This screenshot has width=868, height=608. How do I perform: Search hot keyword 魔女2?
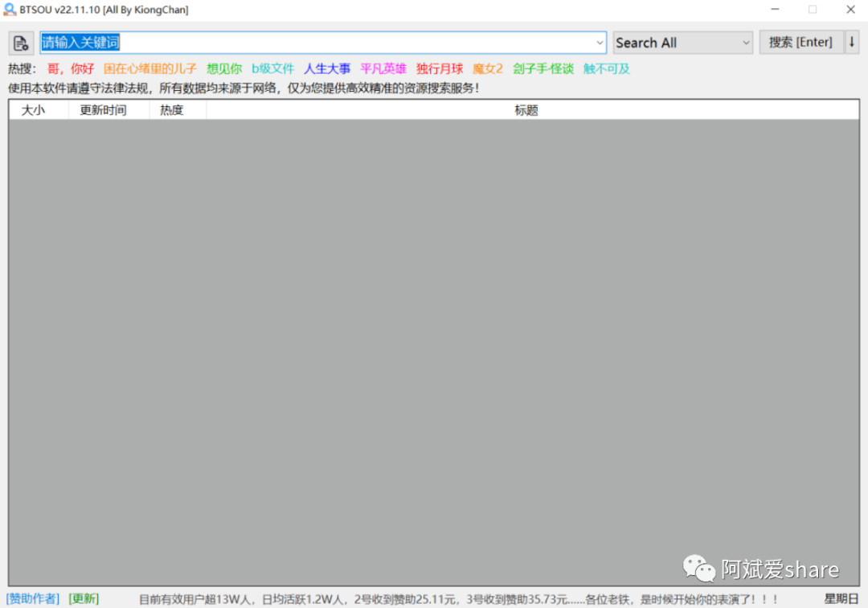[487, 68]
